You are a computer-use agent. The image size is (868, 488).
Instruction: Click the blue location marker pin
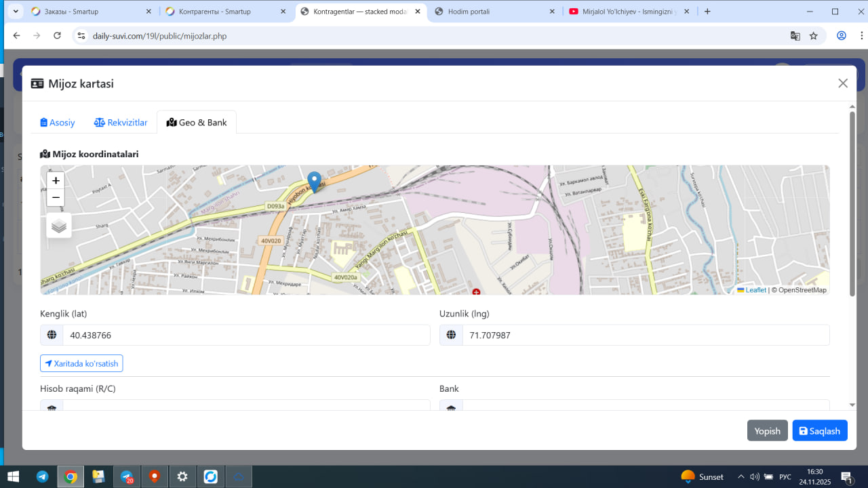[x=314, y=181]
